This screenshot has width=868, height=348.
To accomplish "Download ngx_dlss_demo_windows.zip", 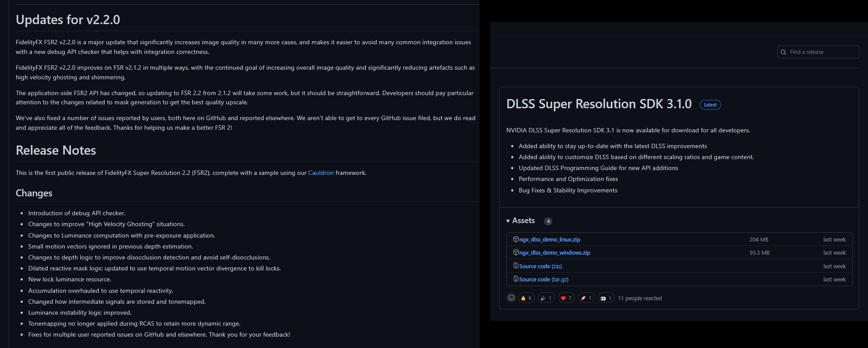I will tap(555, 252).
